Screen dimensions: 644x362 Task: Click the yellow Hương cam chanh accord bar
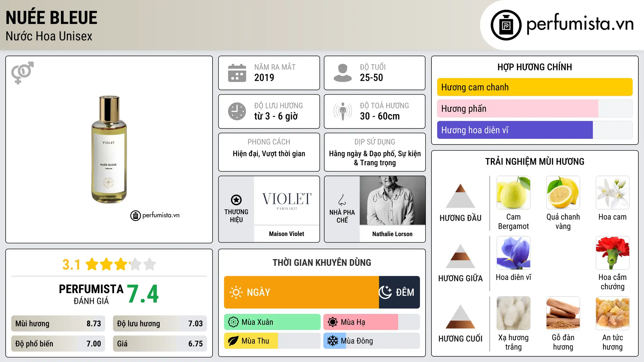(535, 87)
